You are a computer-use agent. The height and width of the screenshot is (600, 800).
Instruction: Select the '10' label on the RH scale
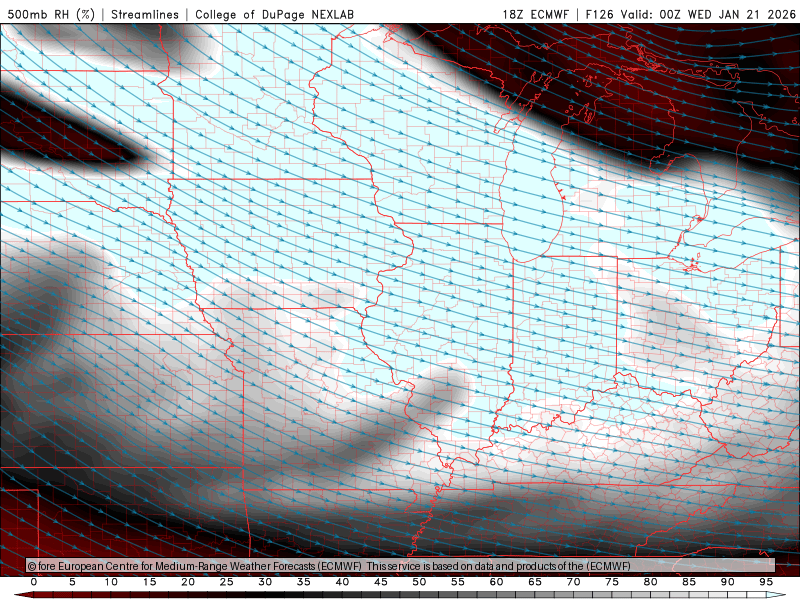pyautogui.click(x=111, y=582)
